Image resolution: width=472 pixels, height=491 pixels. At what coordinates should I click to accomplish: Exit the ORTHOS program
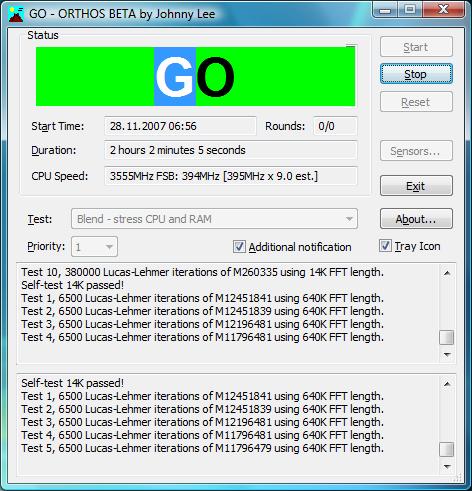point(416,186)
